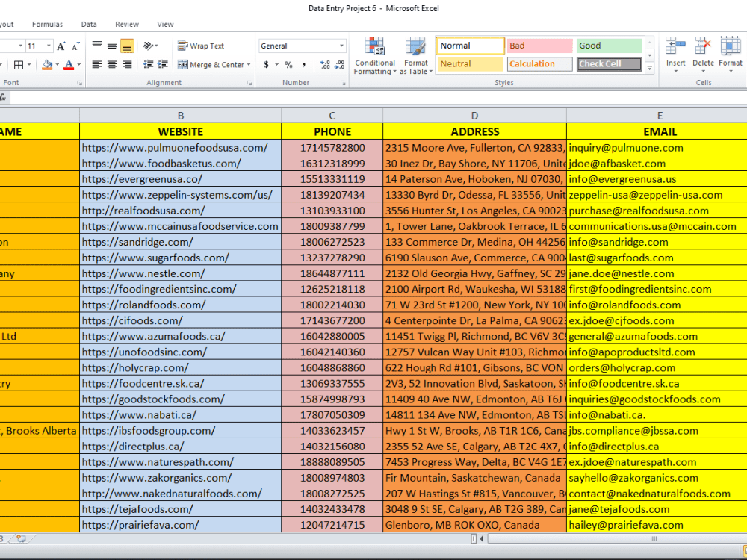The image size is (747, 560).
Task: Click the Decrease Decimal icon
Action: pyautogui.click(x=340, y=65)
